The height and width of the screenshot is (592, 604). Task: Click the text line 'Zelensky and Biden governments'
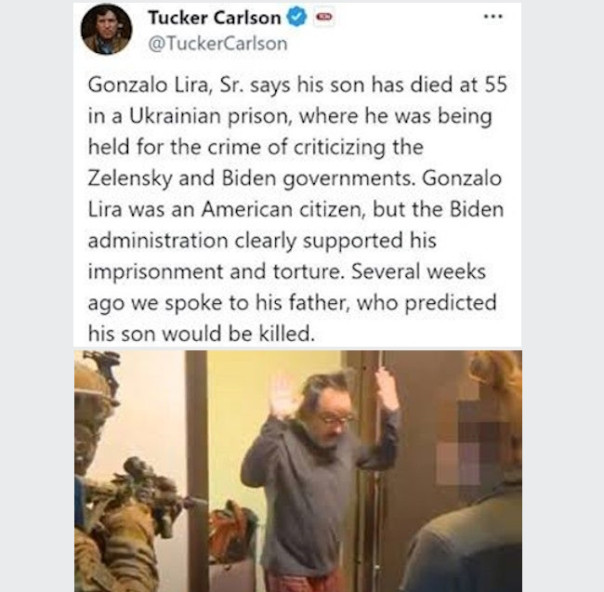(x=294, y=178)
